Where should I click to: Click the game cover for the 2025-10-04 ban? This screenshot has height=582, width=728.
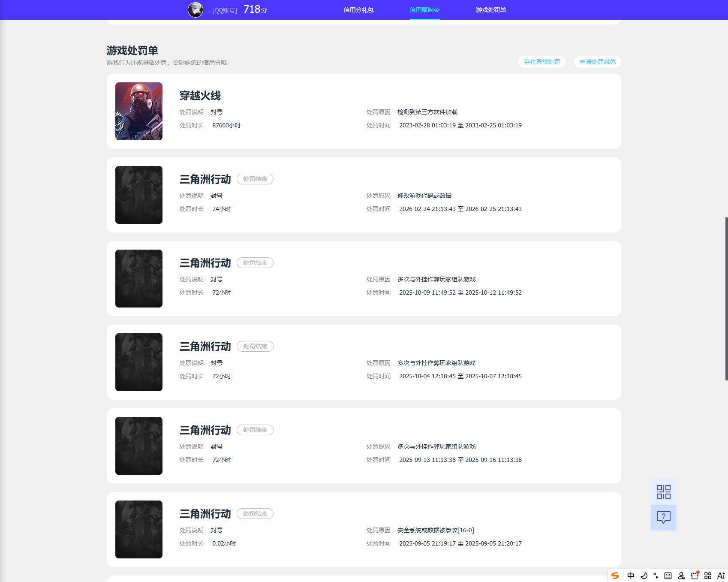pyautogui.click(x=139, y=362)
